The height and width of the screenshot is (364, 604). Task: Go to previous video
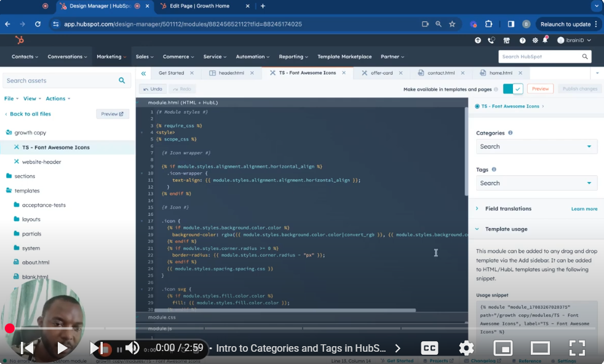(27, 348)
